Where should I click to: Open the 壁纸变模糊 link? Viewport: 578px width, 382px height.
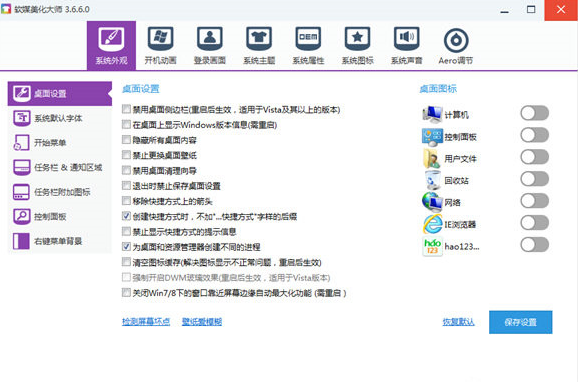coord(202,322)
